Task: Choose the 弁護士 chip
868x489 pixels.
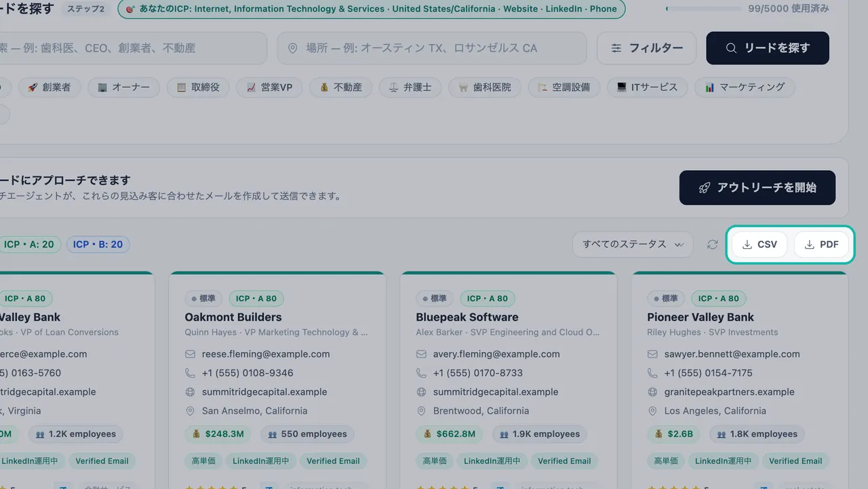Action: coord(410,87)
